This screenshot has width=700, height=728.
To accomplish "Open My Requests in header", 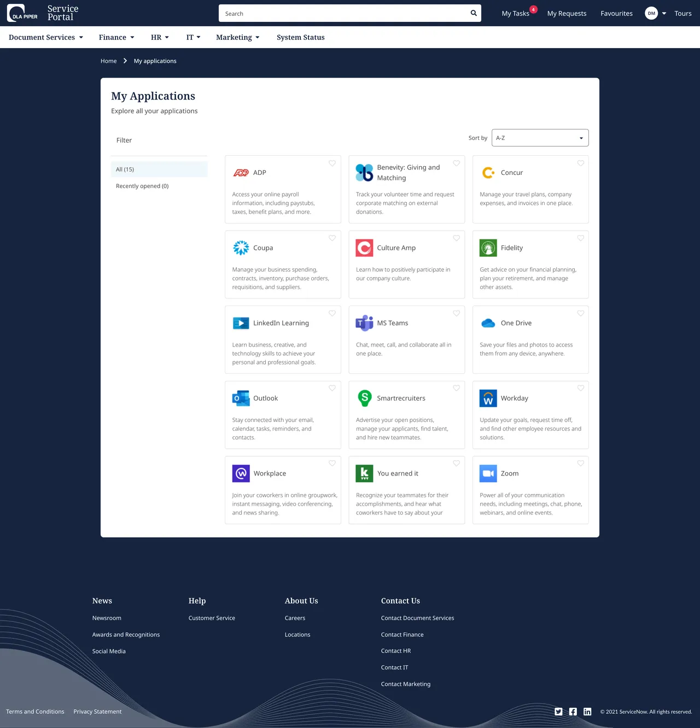I will 567,14.
